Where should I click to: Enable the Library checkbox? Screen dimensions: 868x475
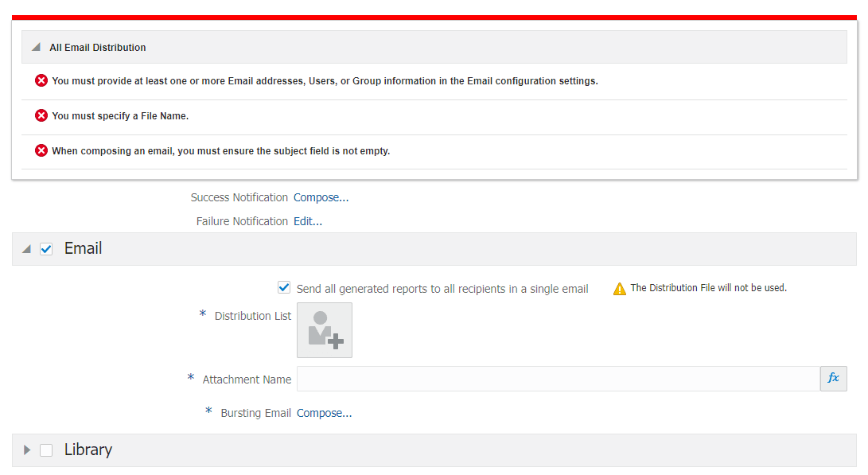(x=46, y=450)
